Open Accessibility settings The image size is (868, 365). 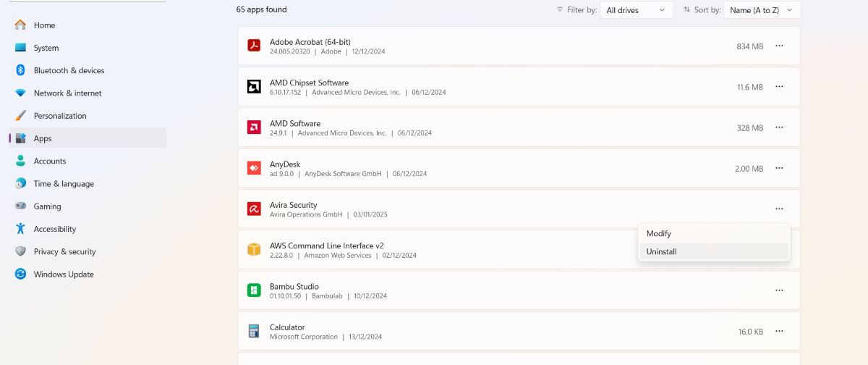tap(88, 229)
